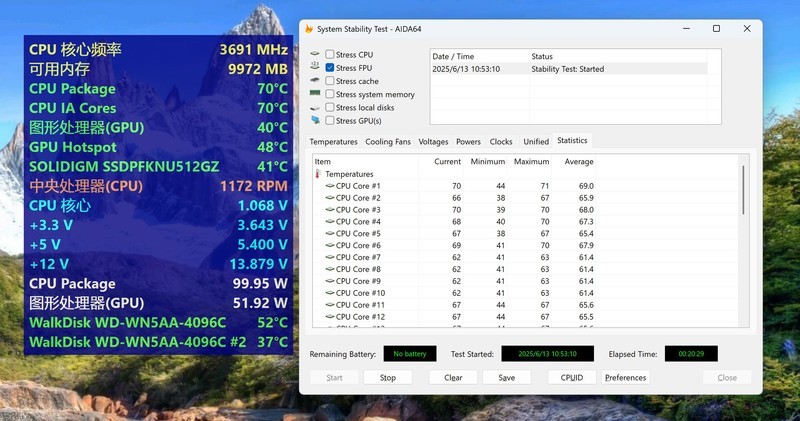Viewport: 800px width, 421px height.
Task: Click the sensor icon for CPU Core #6
Action: click(329, 245)
